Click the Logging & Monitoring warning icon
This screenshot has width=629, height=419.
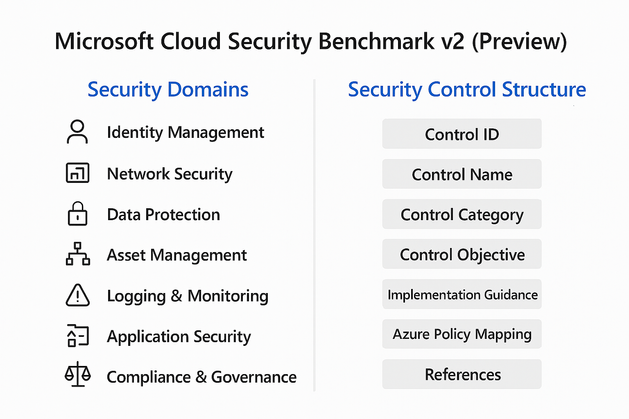77,296
